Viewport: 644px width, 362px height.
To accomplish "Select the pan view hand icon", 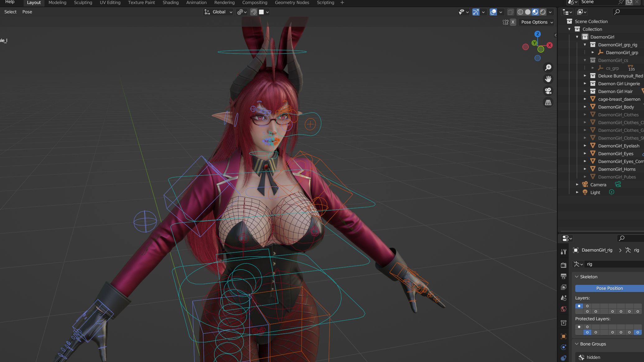I will pyautogui.click(x=548, y=79).
